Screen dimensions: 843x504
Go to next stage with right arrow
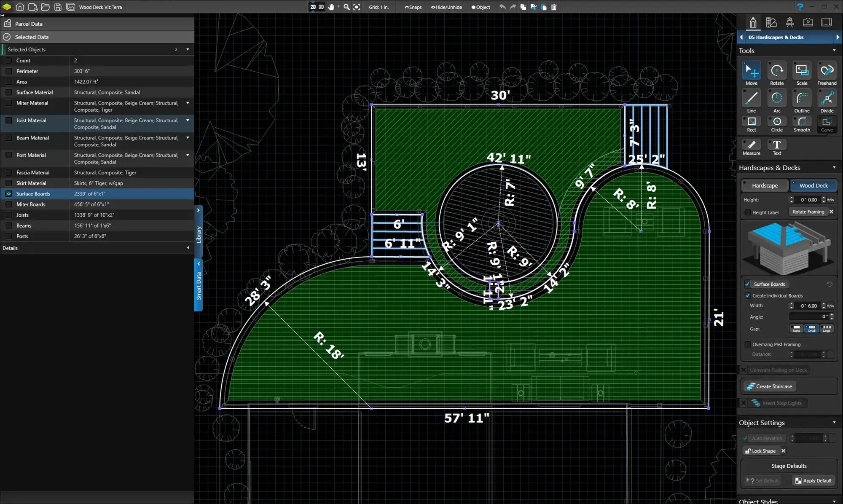838,37
